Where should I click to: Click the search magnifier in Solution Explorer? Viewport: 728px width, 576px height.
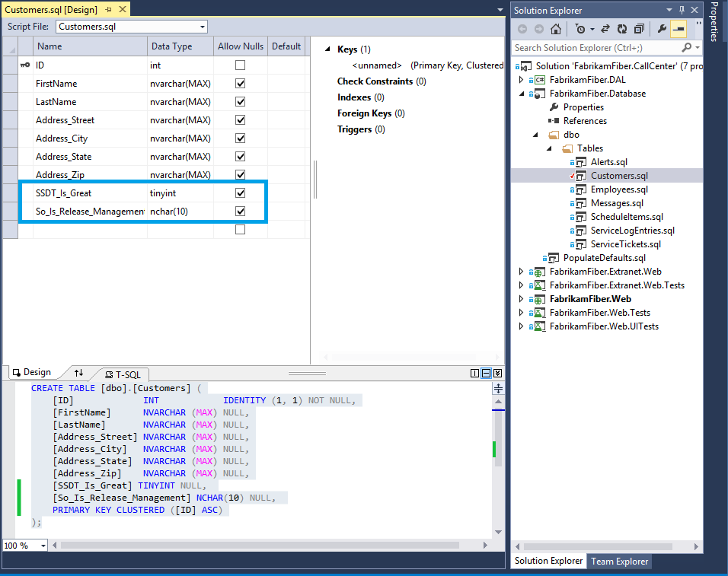coord(686,47)
